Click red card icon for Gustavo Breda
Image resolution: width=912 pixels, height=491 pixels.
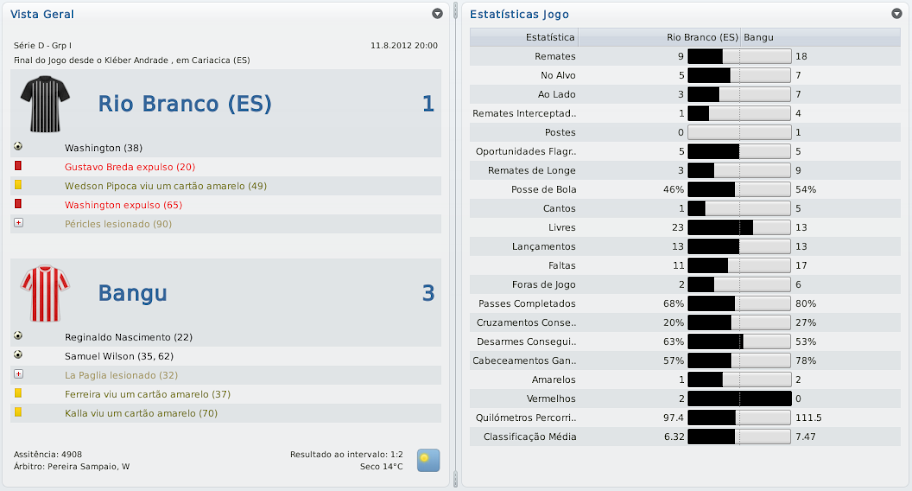pyautogui.click(x=18, y=166)
